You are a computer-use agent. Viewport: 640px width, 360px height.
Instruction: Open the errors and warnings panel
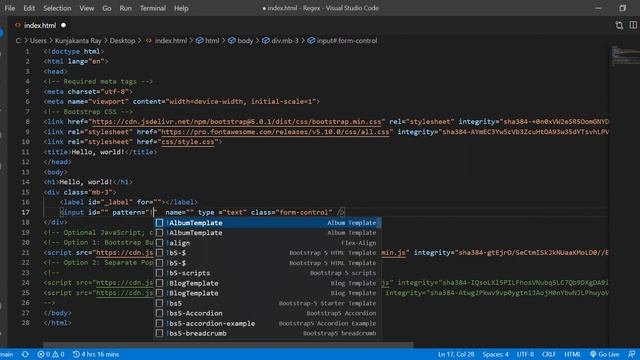pos(51,354)
